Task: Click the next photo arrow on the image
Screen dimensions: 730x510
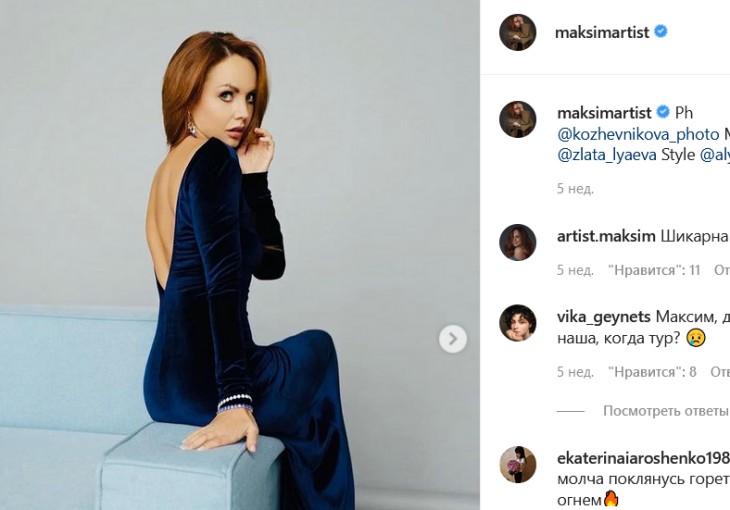Action: [x=452, y=339]
